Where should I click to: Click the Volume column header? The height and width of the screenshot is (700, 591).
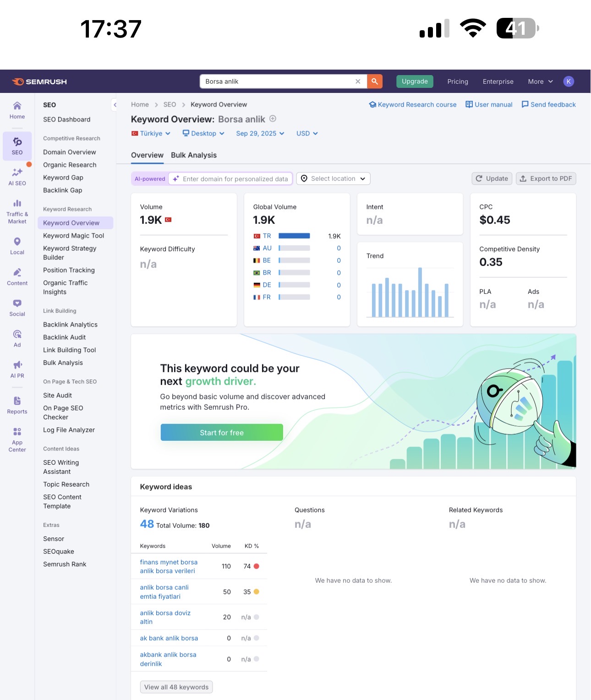pos(221,546)
